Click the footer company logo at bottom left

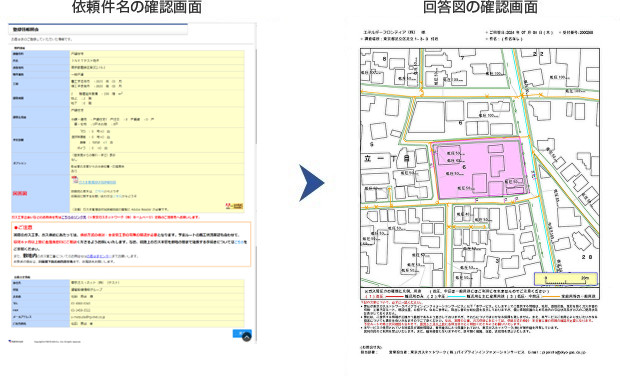[x=16, y=341]
